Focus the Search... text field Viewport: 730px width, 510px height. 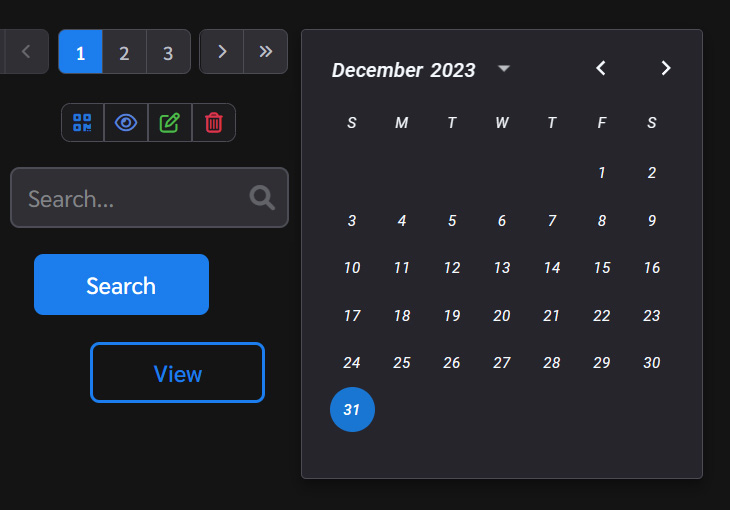tap(130, 198)
